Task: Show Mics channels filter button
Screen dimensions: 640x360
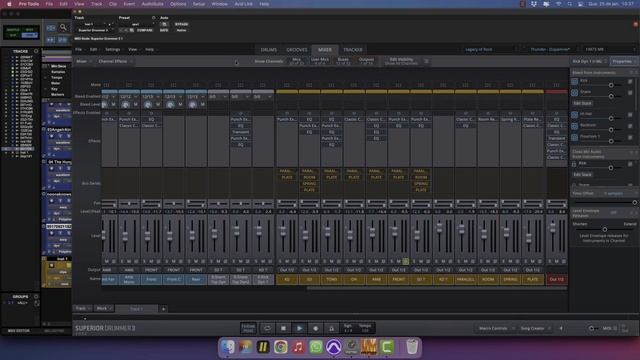Action: pyautogui.click(x=296, y=61)
